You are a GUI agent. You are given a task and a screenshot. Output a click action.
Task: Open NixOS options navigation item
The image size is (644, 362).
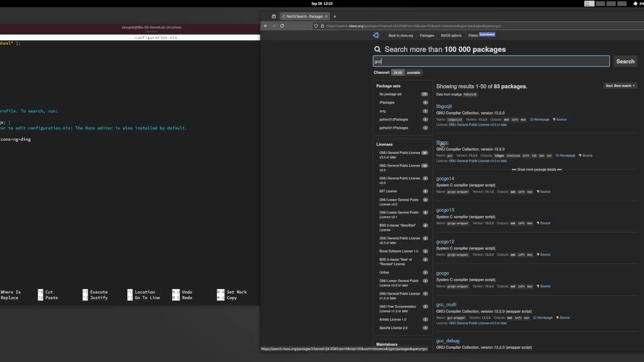coord(451,35)
